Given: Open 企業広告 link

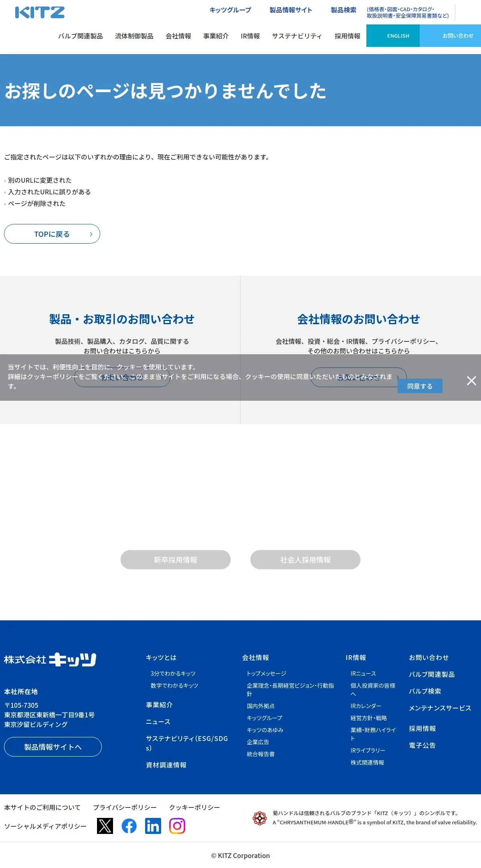Looking at the screenshot, I should [258, 742].
